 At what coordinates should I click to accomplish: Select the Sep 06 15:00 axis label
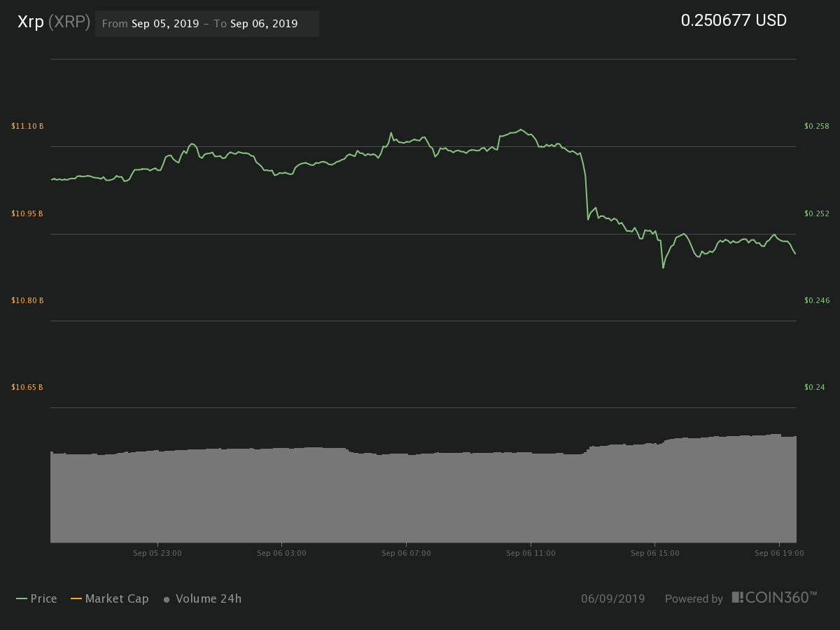pyautogui.click(x=654, y=553)
